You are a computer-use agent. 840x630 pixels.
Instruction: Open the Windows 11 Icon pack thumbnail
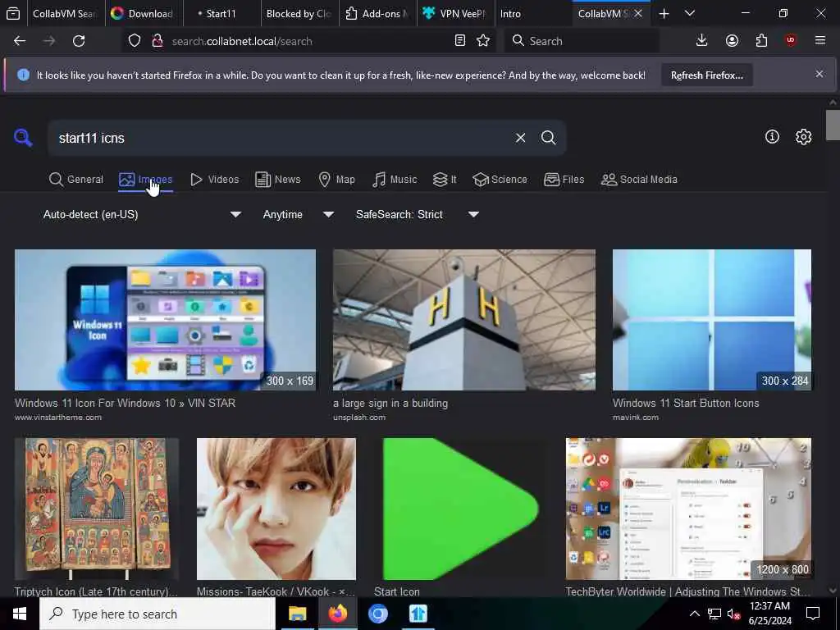[x=165, y=320]
